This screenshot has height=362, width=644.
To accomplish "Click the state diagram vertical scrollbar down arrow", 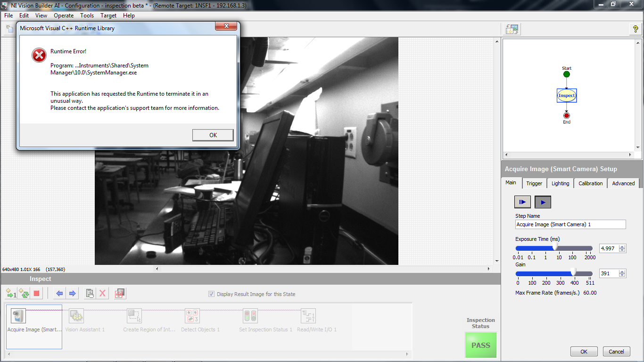I will tap(637, 148).
